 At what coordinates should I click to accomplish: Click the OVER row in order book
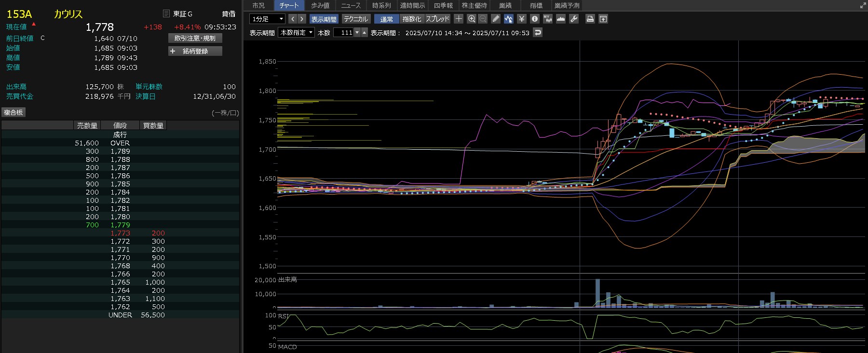120,143
